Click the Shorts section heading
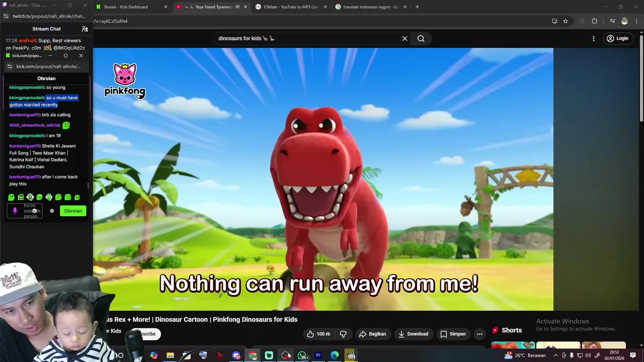This screenshot has height=362, width=644. [512, 330]
